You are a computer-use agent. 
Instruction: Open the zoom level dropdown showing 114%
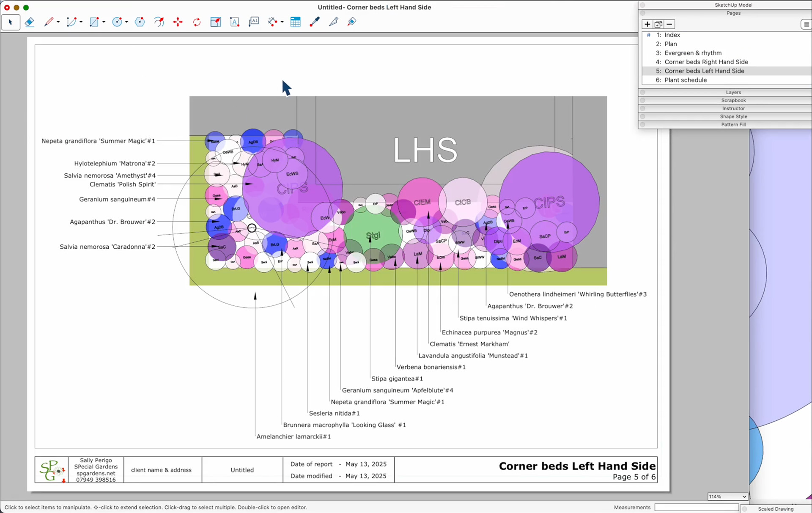(x=727, y=497)
